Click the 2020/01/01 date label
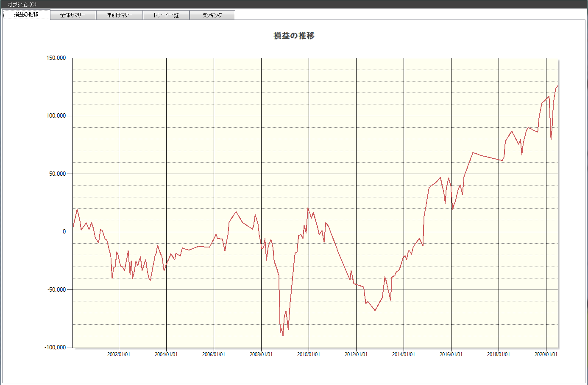The width and height of the screenshot is (588, 385). point(546,354)
